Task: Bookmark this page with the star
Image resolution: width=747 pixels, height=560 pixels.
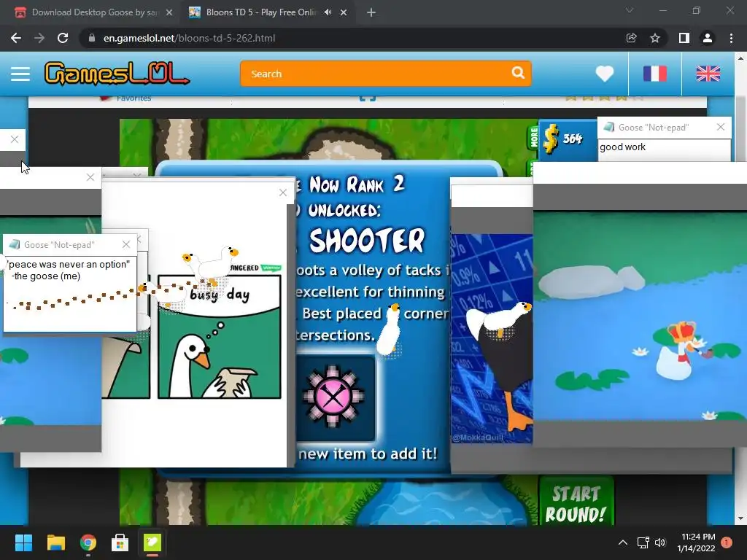Action: click(655, 38)
